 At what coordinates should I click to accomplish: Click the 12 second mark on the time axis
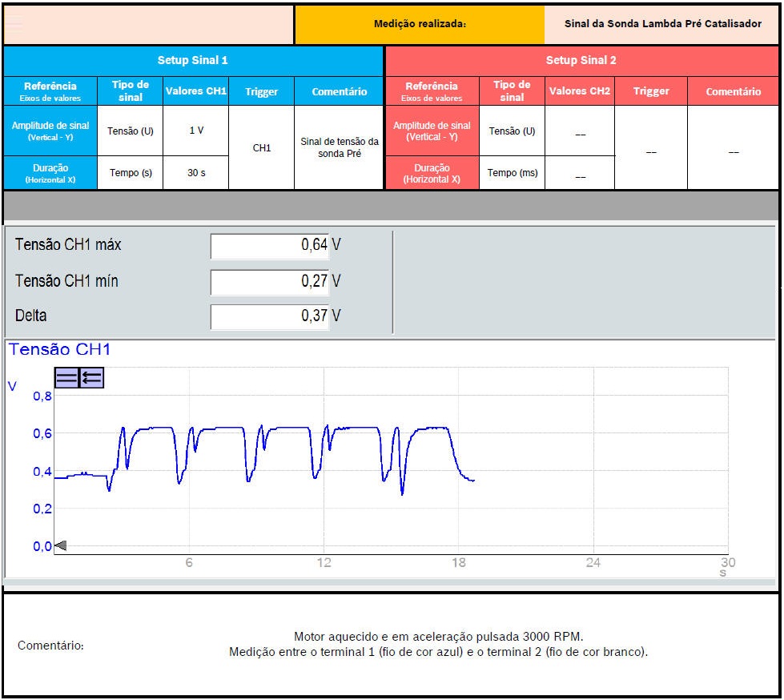(324, 563)
